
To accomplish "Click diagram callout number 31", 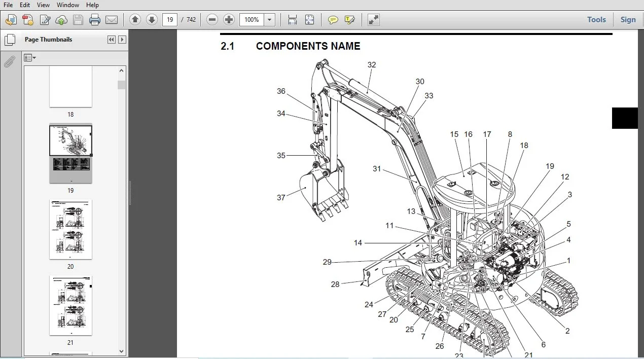I will [377, 169].
